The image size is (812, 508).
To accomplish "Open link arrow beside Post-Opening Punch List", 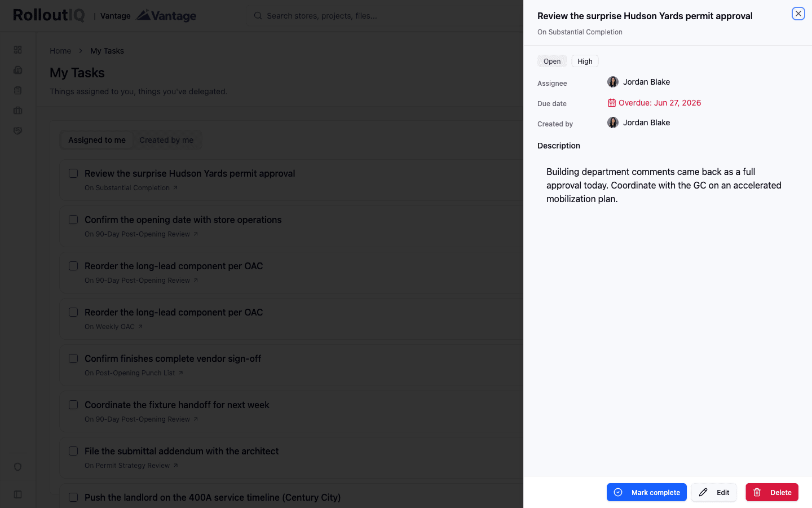I will pos(180,373).
